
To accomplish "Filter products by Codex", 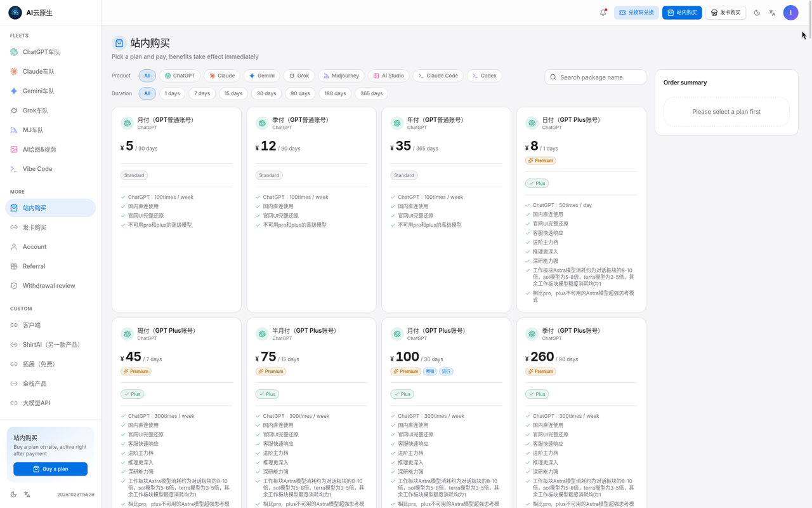I will coord(485,76).
